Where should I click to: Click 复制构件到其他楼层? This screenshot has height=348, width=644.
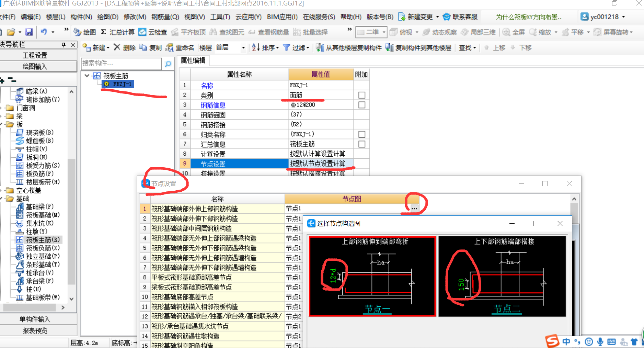point(418,47)
